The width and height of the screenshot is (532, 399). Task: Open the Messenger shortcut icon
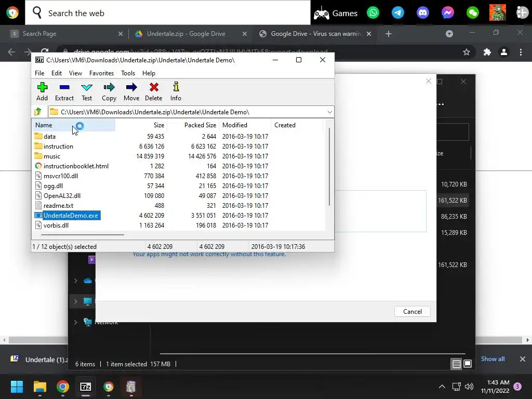[x=447, y=13]
